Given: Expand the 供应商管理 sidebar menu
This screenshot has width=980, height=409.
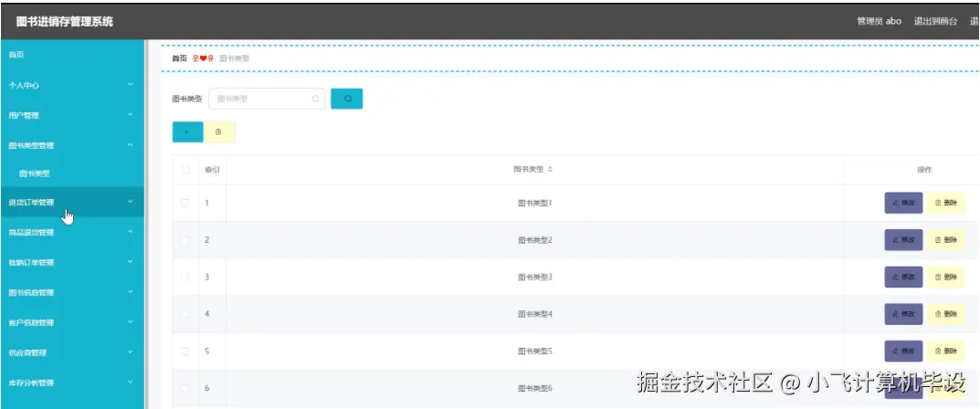Looking at the screenshot, I should (x=72, y=352).
